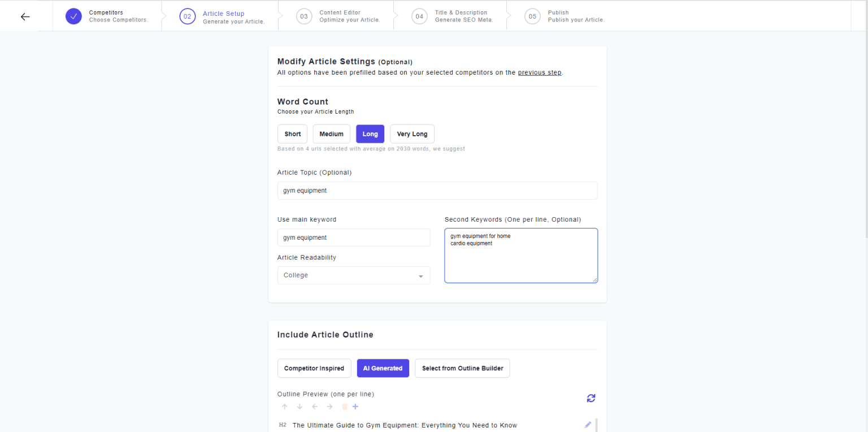Click the back arrow icon
The height and width of the screenshot is (432, 868).
click(x=25, y=16)
